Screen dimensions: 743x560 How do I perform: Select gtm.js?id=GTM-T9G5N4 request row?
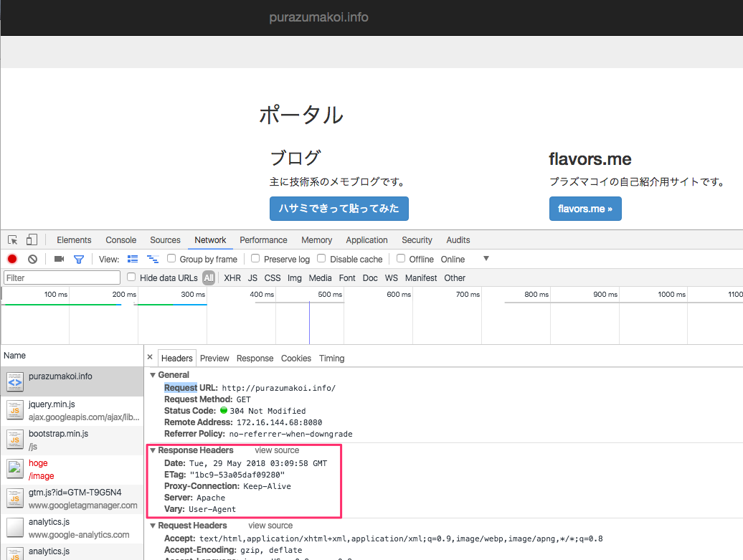click(x=72, y=498)
